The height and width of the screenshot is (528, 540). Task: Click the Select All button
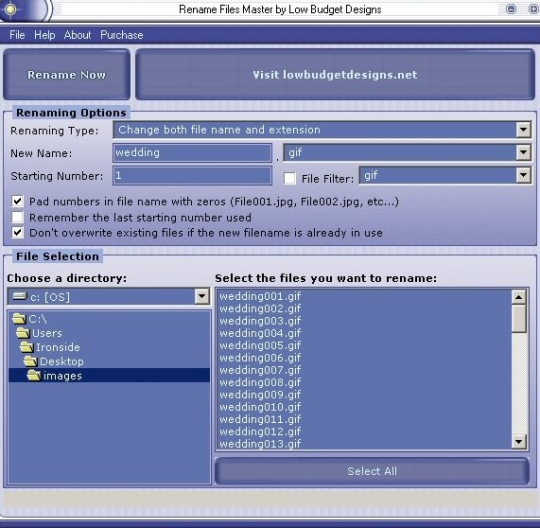point(372,471)
